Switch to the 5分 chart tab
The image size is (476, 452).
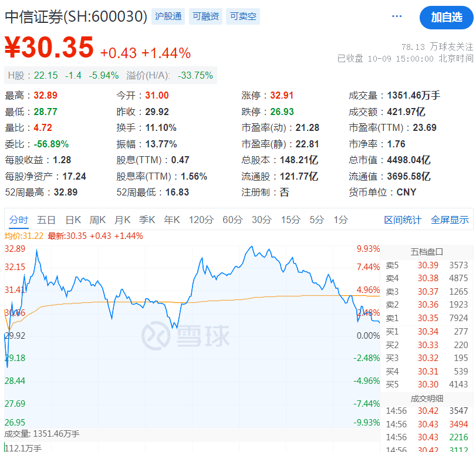pyautogui.click(x=316, y=220)
